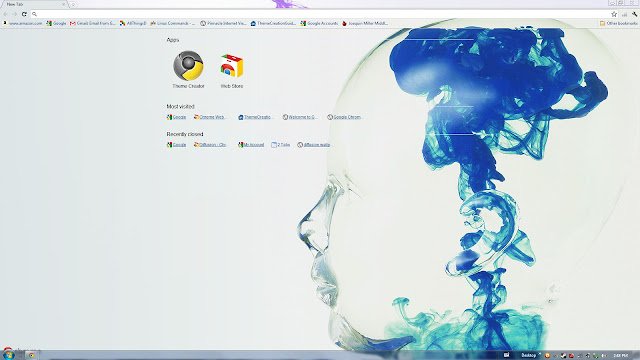Click the Desktop toolbar label in taskbar
The width and height of the screenshot is (640, 360).
[528, 356]
